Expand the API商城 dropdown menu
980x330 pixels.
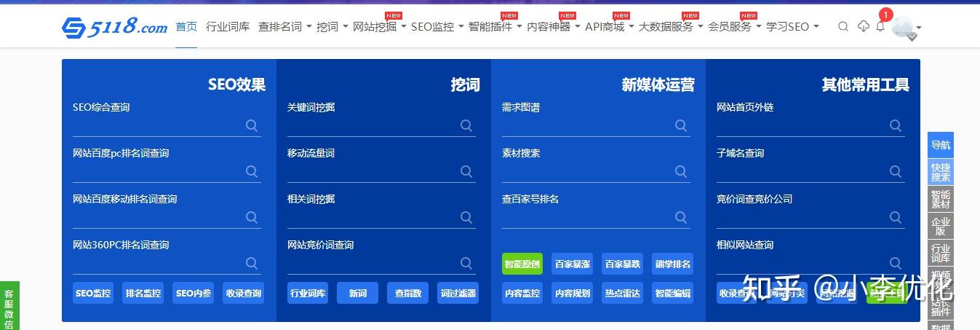pyautogui.click(x=610, y=26)
